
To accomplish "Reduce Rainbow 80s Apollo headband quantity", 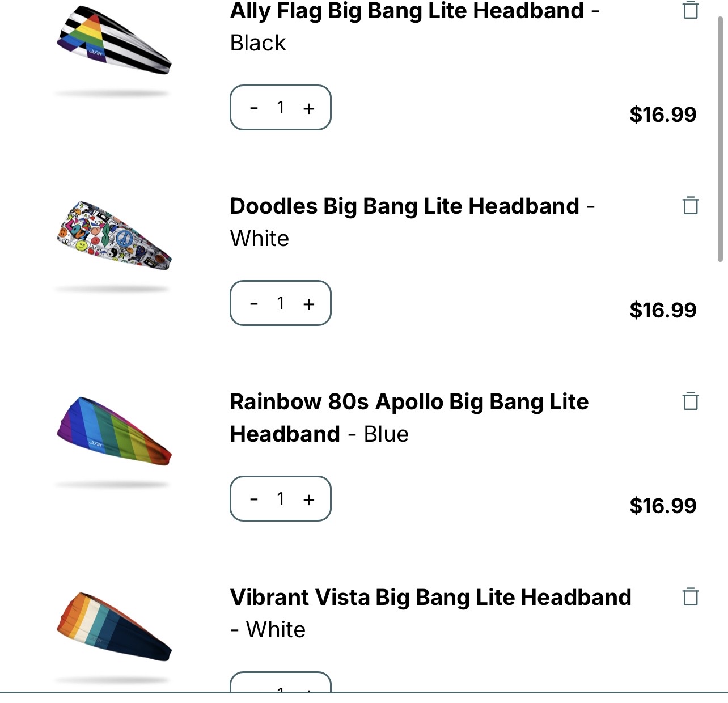I will (254, 499).
